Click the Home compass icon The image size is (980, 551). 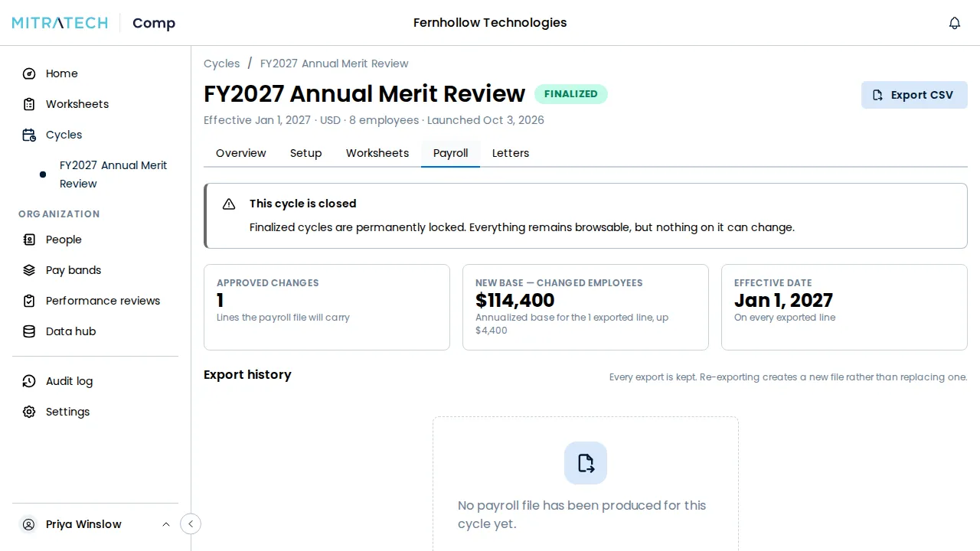pyautogui.click(x=29, y=73)
